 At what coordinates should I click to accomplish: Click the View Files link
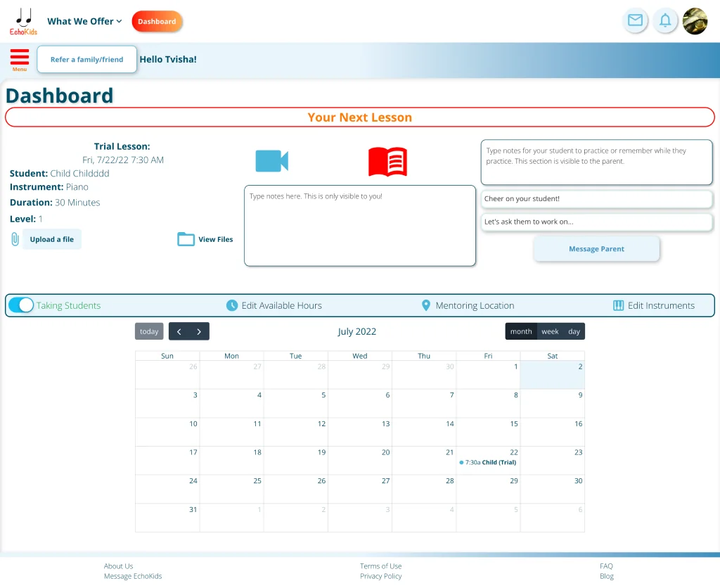(215, 239)
